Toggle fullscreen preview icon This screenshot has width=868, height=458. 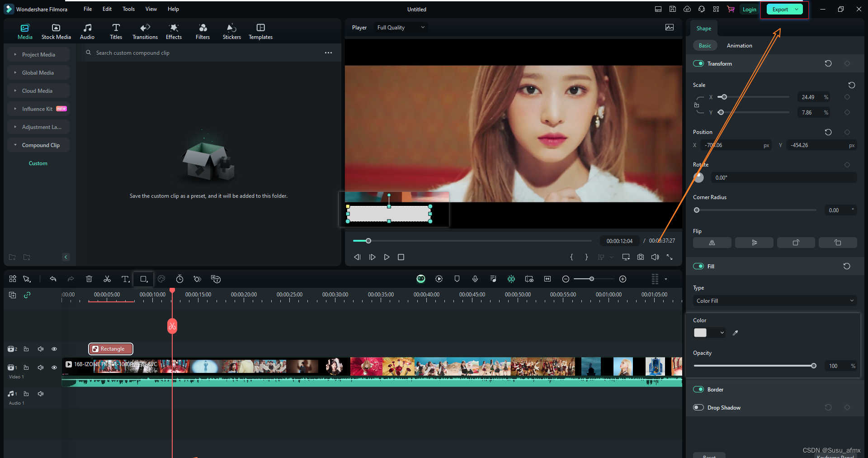click(x=670, y=257)
